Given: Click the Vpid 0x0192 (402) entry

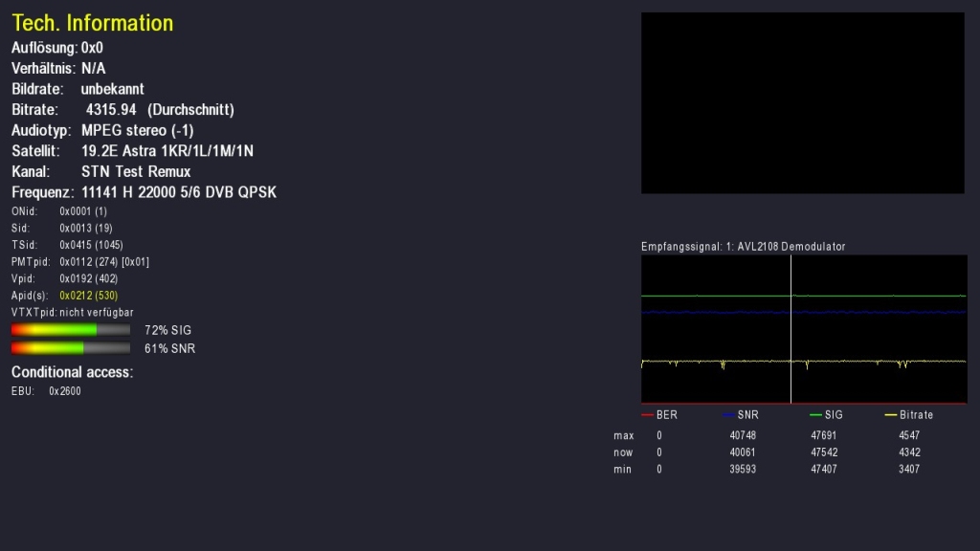Looking at the screenshot, I should [x=86, y=278].
